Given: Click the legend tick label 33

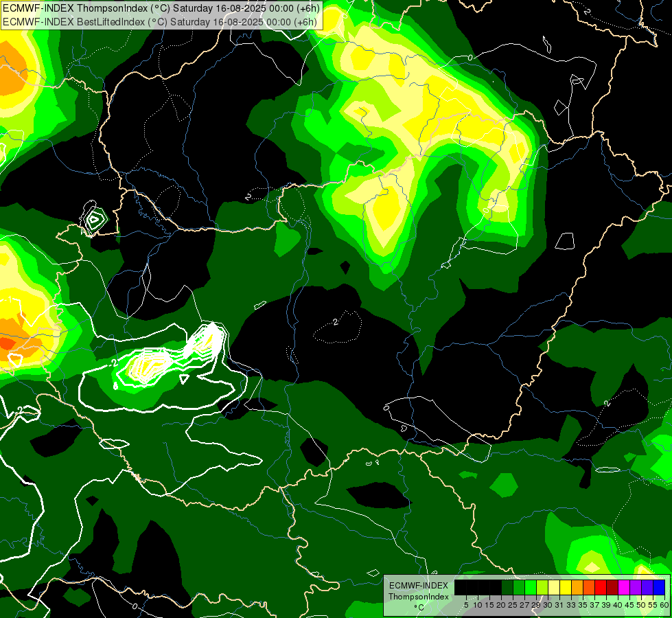Looking at the screenshot, I should point(571,605).
